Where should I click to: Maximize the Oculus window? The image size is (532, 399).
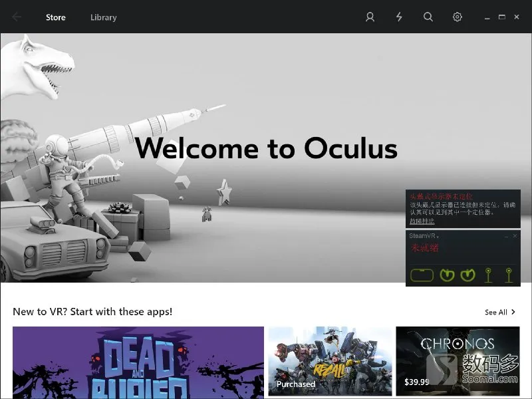502,17
